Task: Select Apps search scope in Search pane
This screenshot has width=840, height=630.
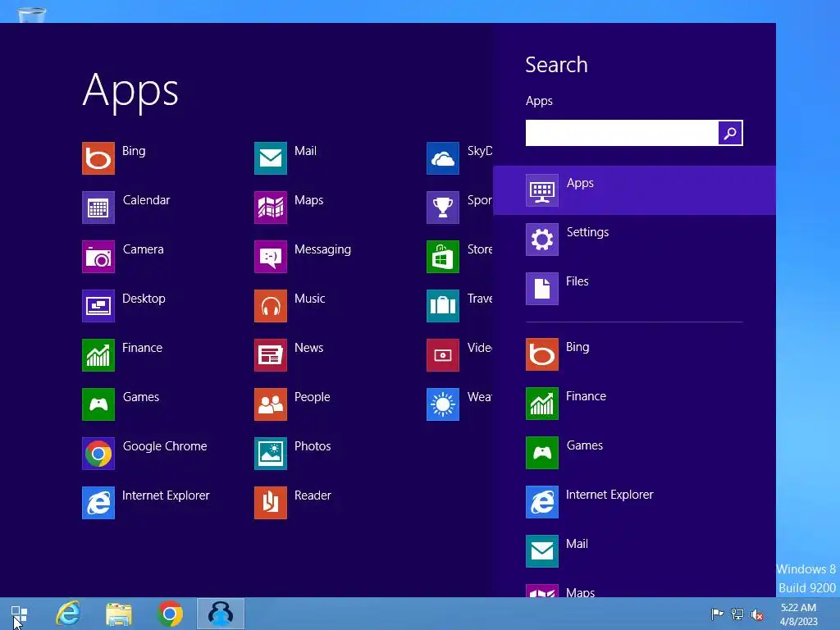Action: (x=634, y=190)
